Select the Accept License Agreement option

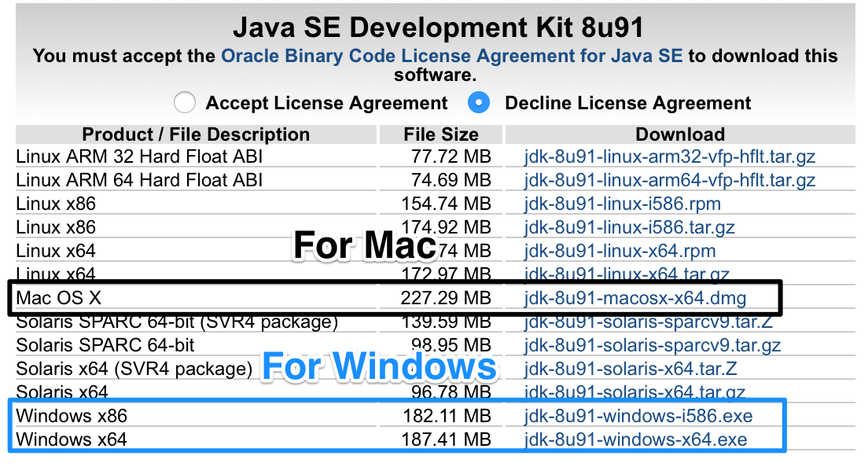click(x=185, y=102)
